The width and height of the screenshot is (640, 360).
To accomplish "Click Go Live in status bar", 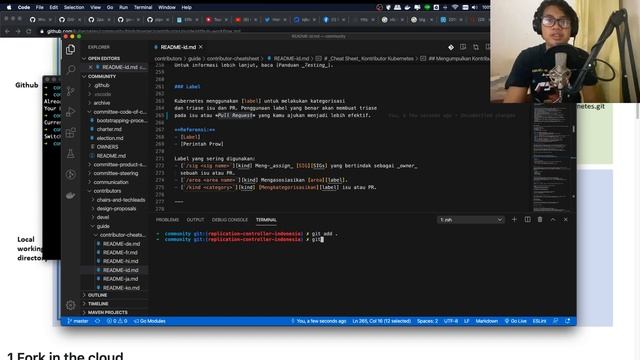I will (x=516, y=321).
